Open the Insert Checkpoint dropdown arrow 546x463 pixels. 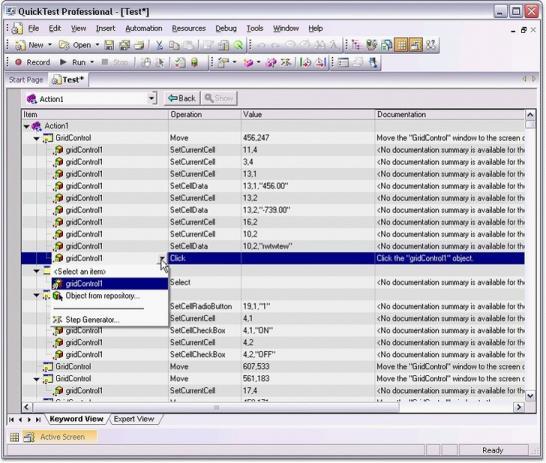tap(234, 62)
